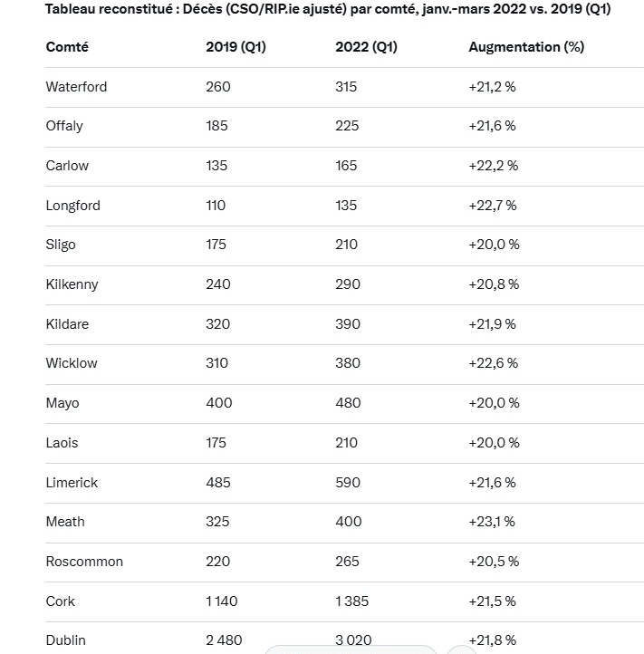Select the Kilkenny 2022 value 290
Viewport: 644px width, 654px height.
347,284
